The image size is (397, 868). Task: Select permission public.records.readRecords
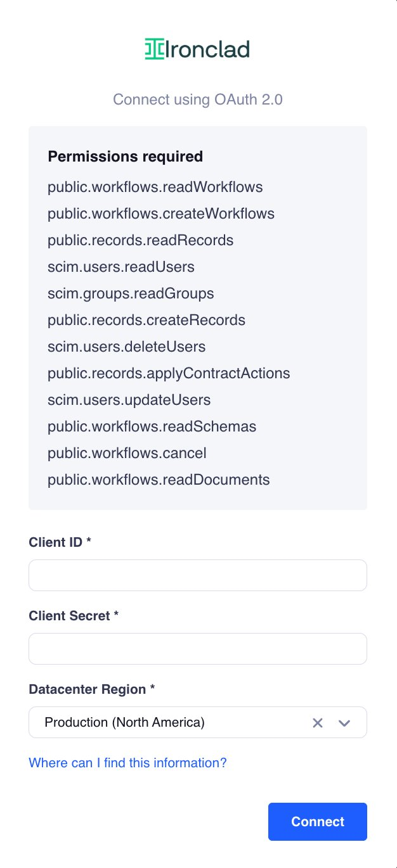[x=141, y=240]
